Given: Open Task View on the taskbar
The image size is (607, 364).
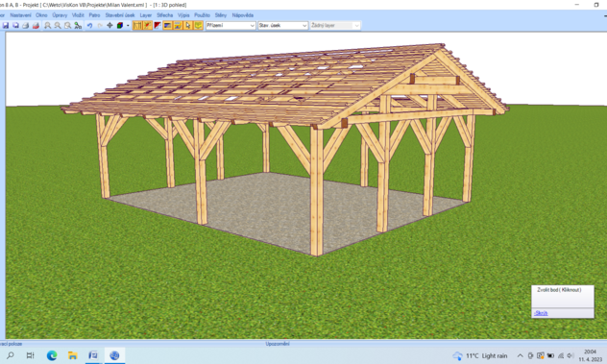Looking at the screenshot, I should (x=30, y=355).
